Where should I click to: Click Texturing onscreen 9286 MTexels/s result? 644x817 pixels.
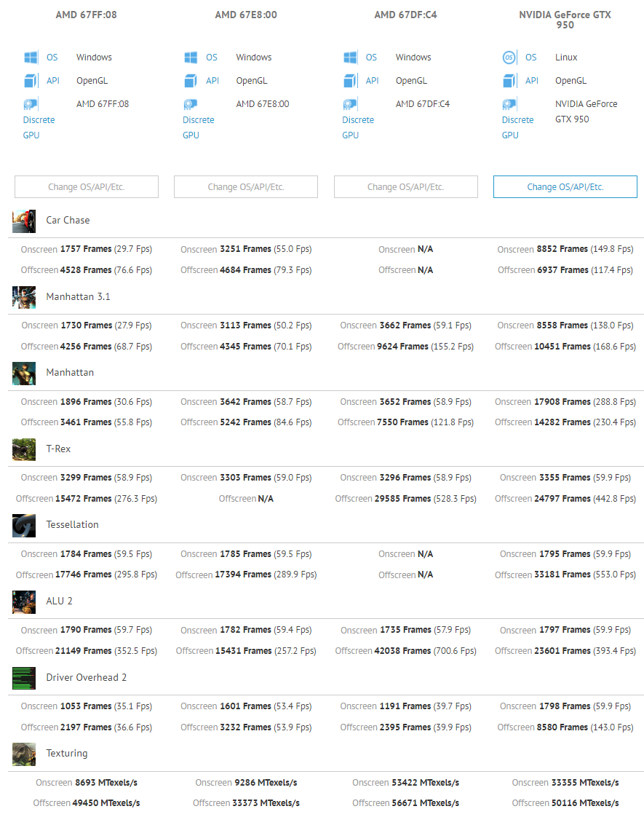[246, 783]
